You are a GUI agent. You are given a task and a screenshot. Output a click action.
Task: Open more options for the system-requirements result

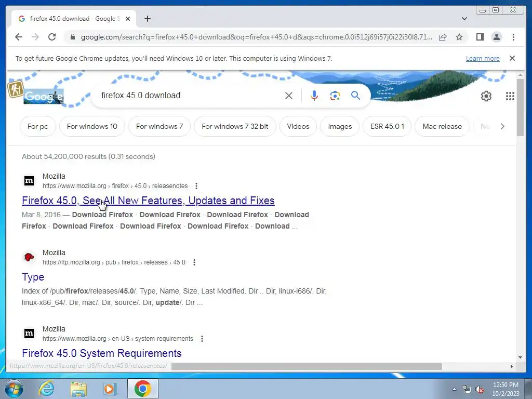(x=202, y=339)
